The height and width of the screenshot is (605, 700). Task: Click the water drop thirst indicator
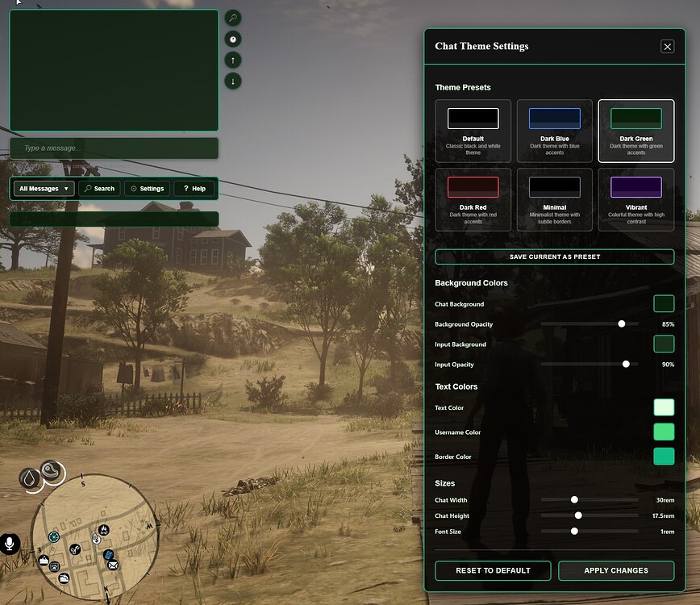(29, 478)
